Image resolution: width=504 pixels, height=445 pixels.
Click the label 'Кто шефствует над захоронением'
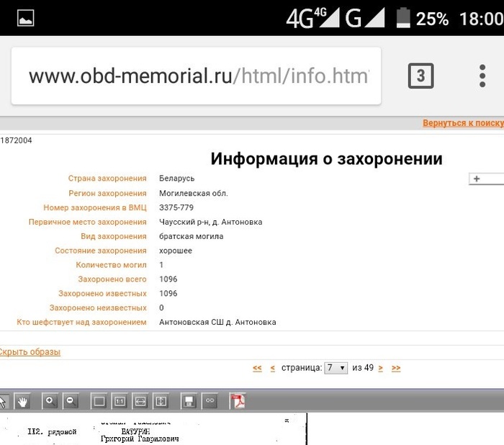(x=81, y=322)
